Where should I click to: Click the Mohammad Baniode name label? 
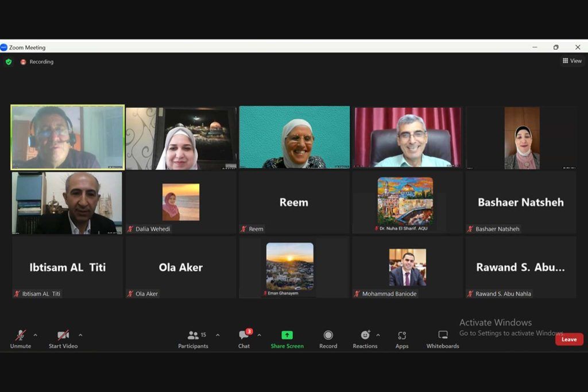389,294
